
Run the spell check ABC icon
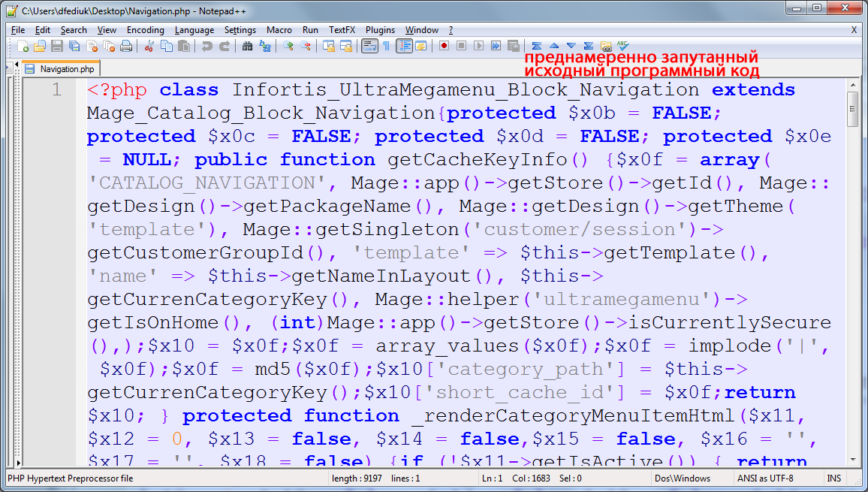(x=622, y=46)
